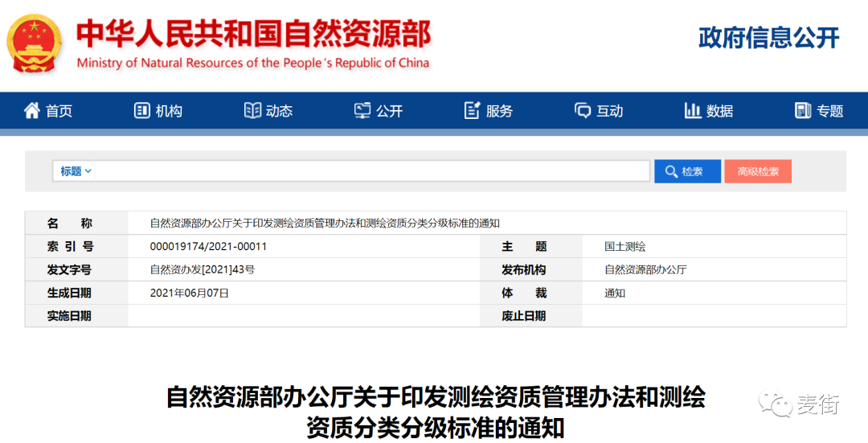Click the home icon beside 首页
This screenshot has height=443, width=868.
tap(31, 111)
